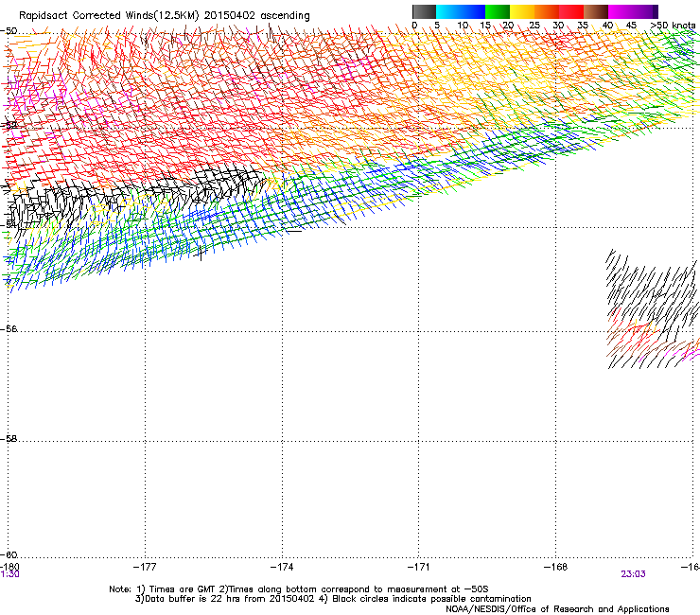This screenshot has height=615, width=700.
Task: Click the '10' label under the color bar
Action: tap(463, 25)
